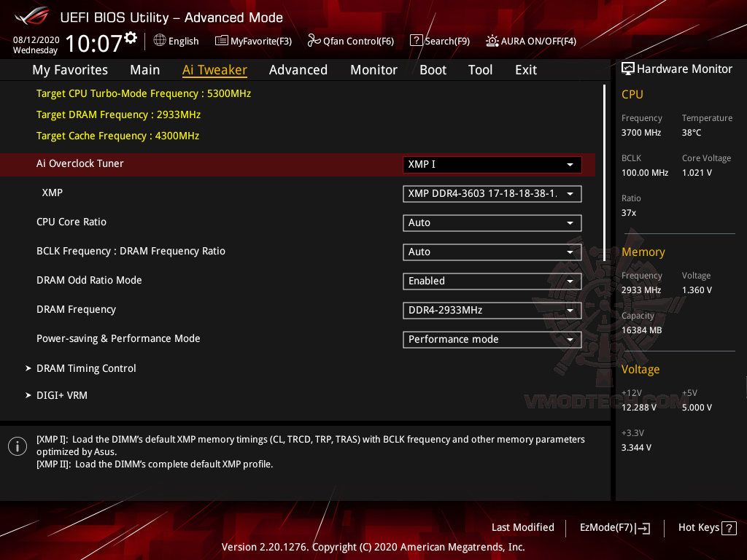Screen dimensions: 747x560
Task: Click the info icon beside help text
Action: pos(18,446)
